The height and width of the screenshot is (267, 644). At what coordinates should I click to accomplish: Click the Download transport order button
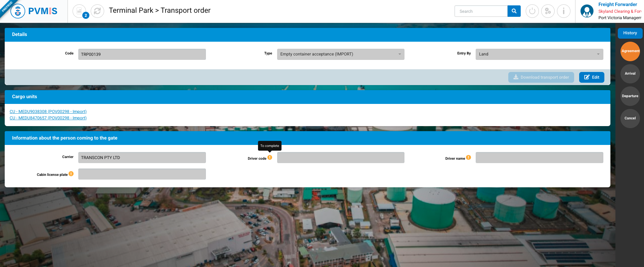click(541, 77)
